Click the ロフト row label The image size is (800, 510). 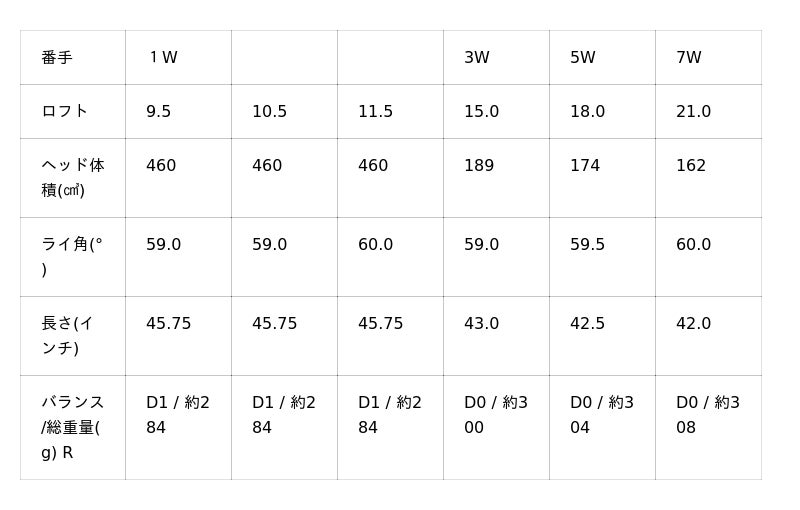tap(65, 111)
